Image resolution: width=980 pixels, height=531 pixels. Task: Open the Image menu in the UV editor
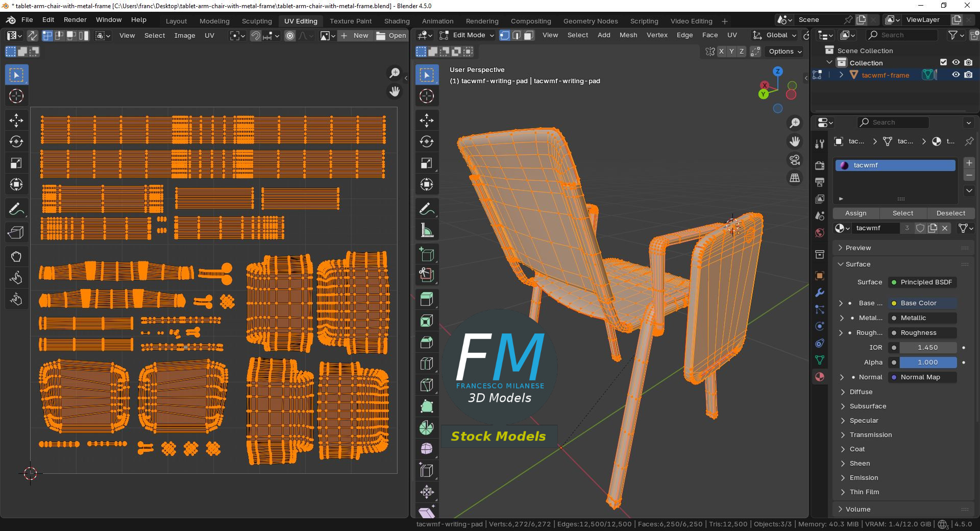184,36
